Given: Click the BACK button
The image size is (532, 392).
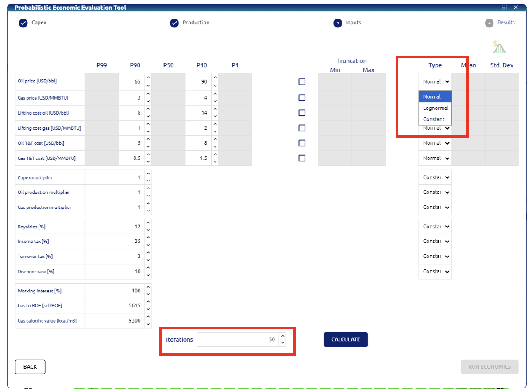Looking at the screenshot, I should coord(30,367).
